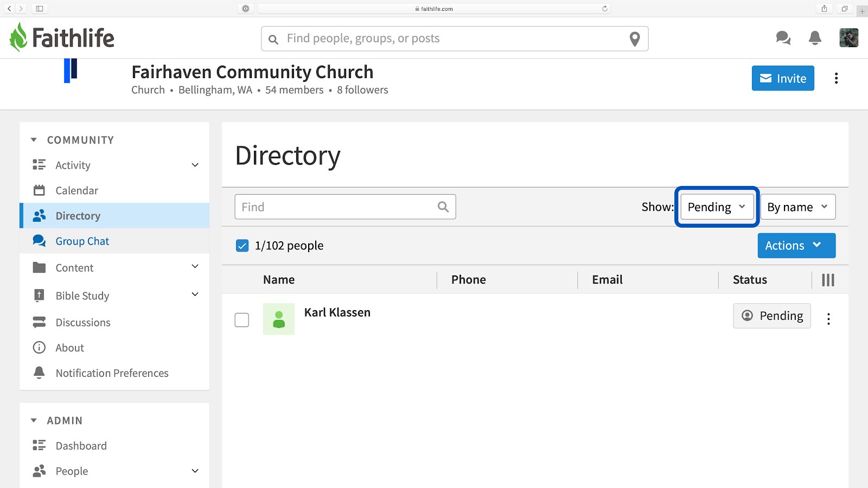Image resolution: width=868 pixels, height=488 pixels.
Task: Click the Find field search icon
Action: [x=443, y=207]
